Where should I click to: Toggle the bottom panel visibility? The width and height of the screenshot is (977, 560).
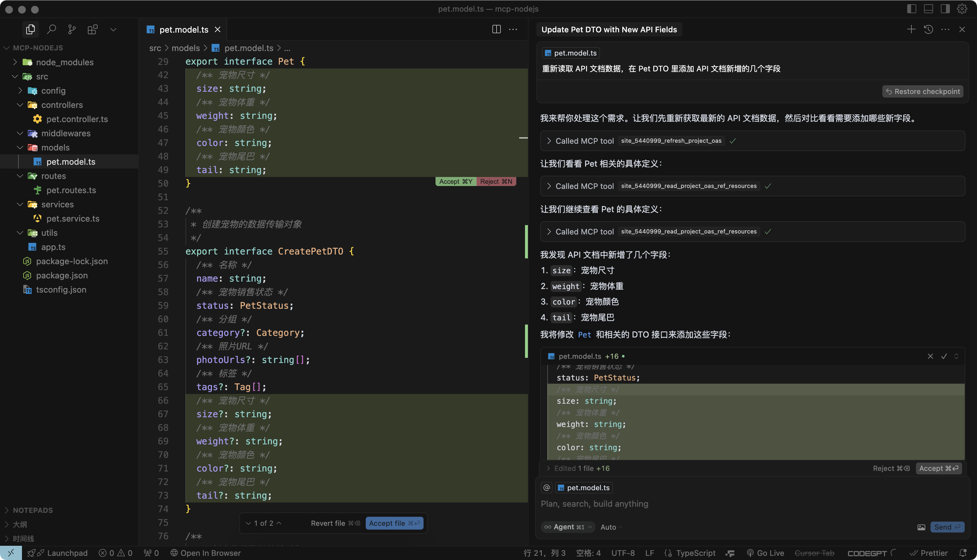(929, 8)
